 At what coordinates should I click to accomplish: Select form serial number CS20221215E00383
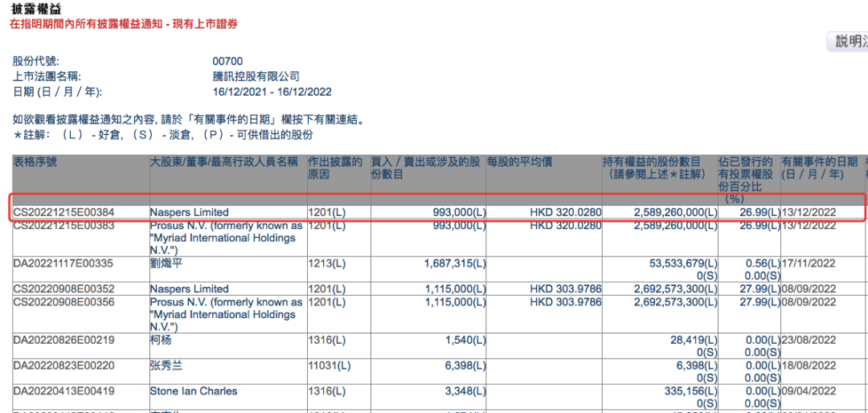pyautogui.click(x=63, y=225)
